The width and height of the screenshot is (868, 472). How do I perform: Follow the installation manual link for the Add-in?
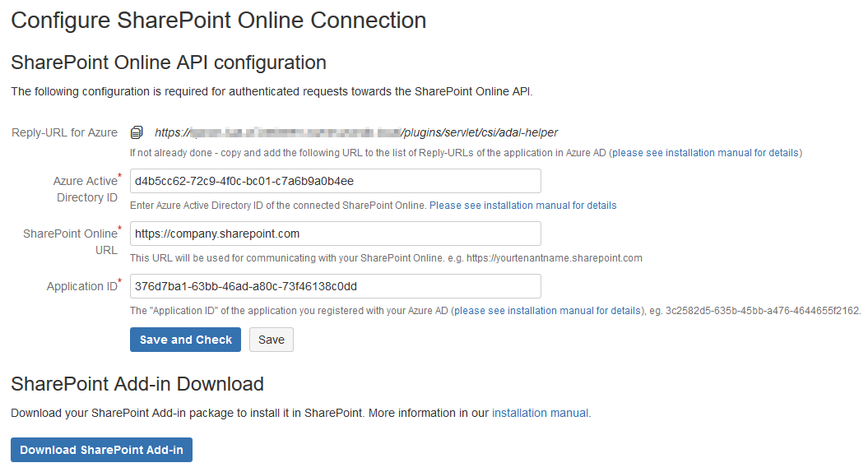[x=540, y=413]
